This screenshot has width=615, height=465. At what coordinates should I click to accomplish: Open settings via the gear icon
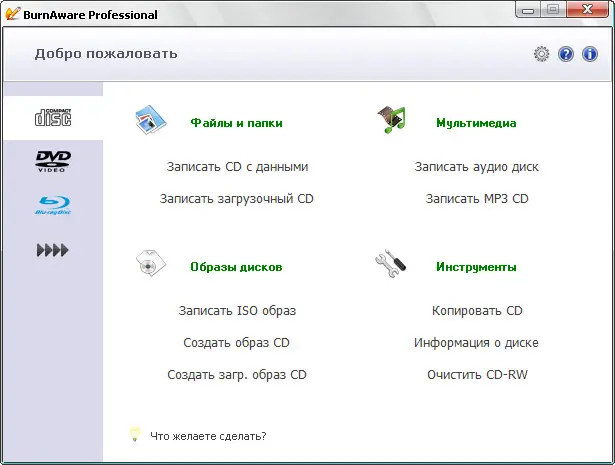(542, 54)
